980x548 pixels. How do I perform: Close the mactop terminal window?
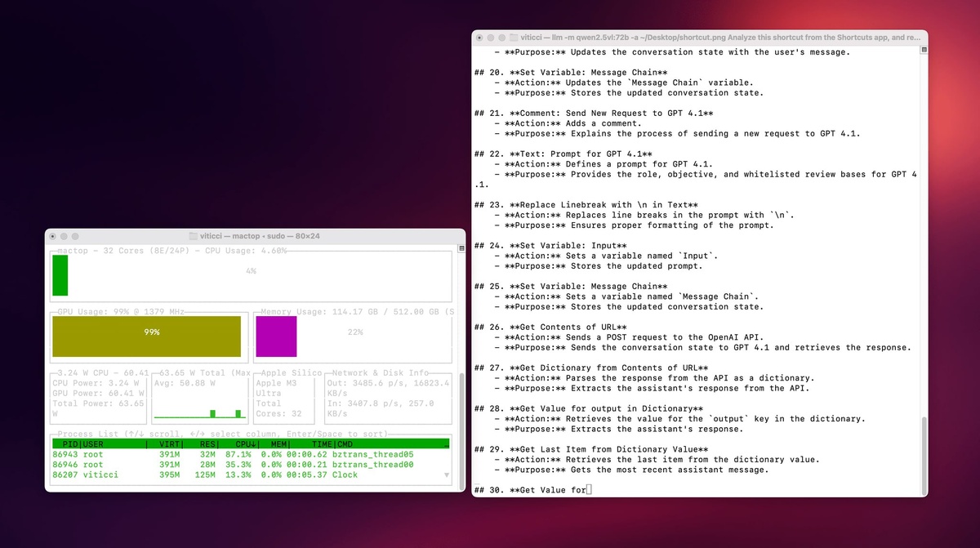coord(53,236)
